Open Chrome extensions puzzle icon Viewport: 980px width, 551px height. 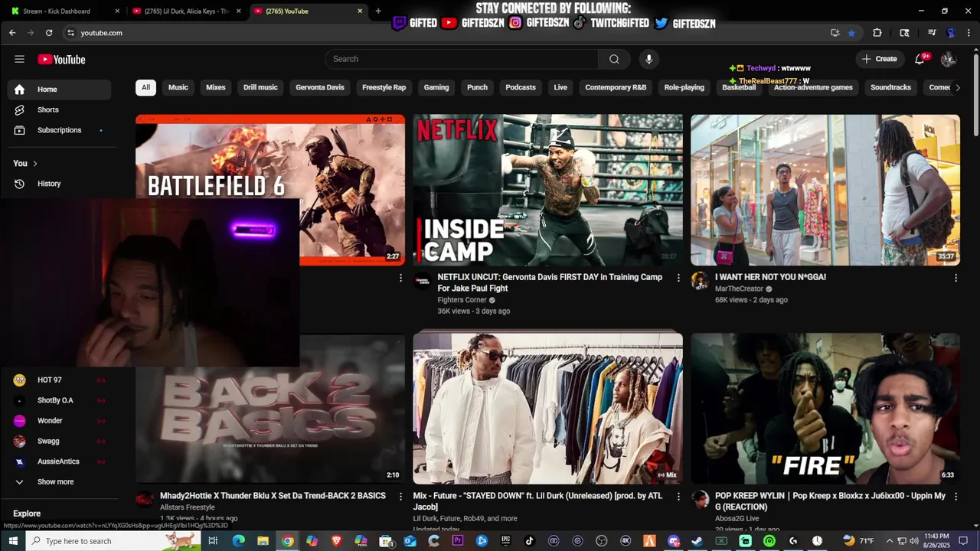877,33
